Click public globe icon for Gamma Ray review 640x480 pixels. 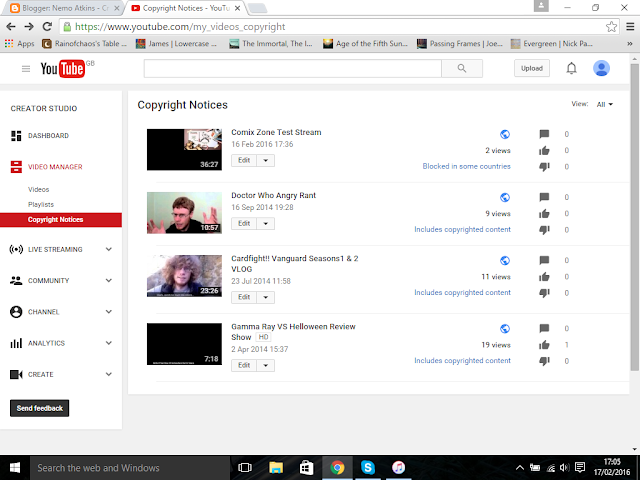(x=505, y=329)
